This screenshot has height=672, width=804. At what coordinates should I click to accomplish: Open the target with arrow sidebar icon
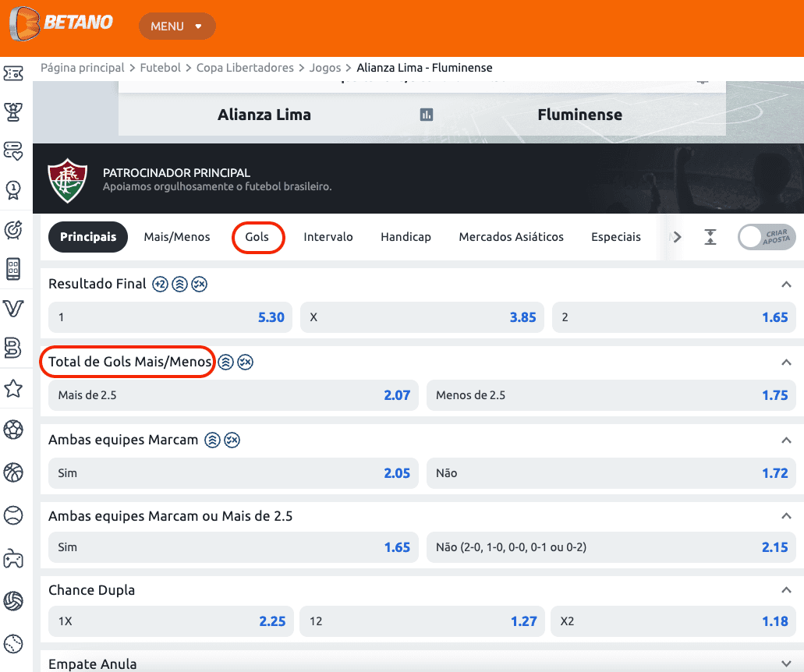tap(13, 230)
